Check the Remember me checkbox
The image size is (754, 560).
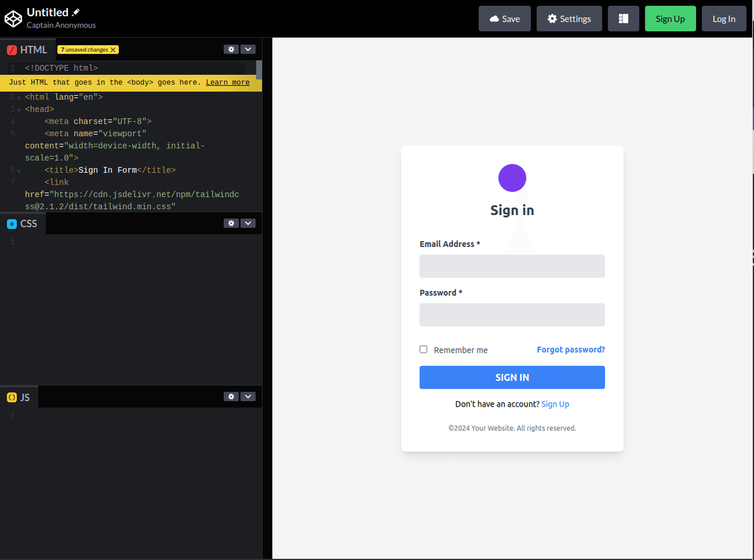coord(423,349)
